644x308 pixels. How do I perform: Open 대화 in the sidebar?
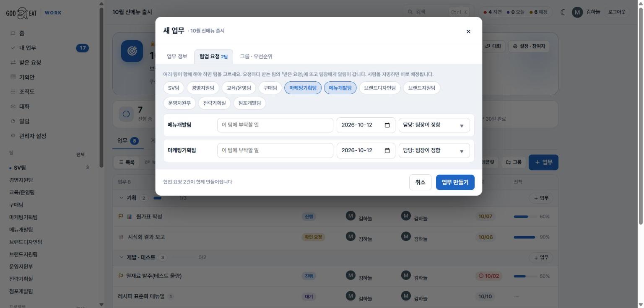pyautogui.click(x=49, y=106)
